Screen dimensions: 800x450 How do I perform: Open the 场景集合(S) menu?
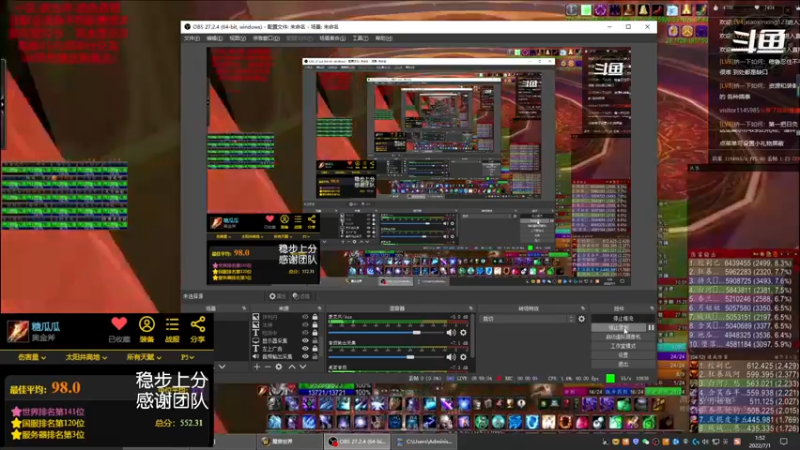332,38
